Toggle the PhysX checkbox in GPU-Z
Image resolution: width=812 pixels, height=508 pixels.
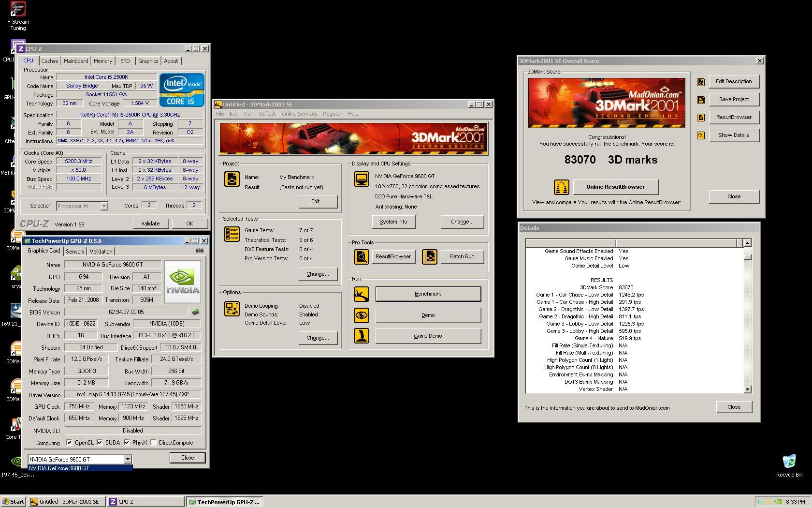pos(127,443)
